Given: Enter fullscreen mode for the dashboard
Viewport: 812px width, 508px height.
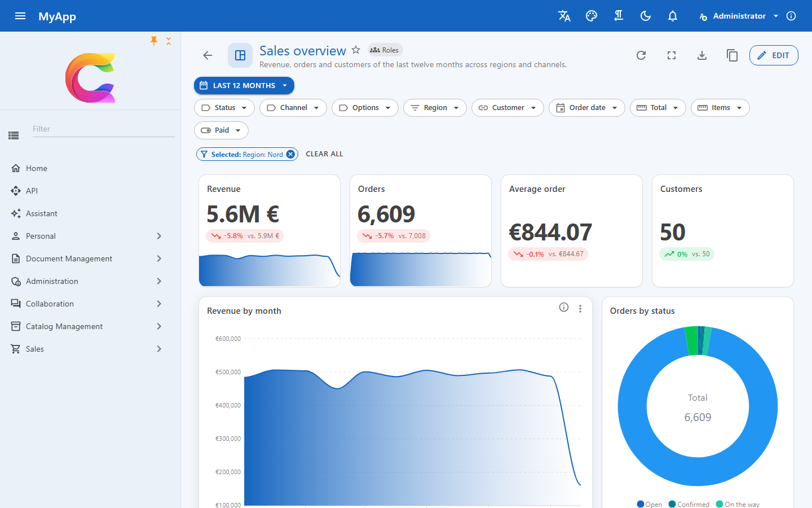Looking at the screenshot, I should click(672, 55).
